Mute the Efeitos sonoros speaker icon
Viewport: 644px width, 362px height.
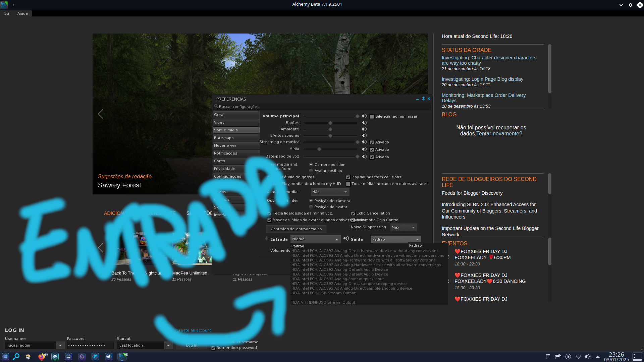click(x=364, y=136)
